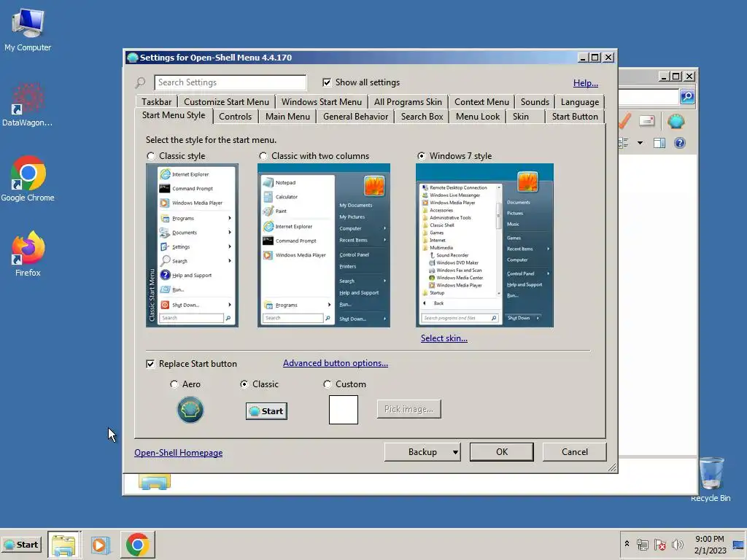Screen dimensions: 747x560
Task: Open the DataWagon desktop shortcut
Action: (27, 105)
